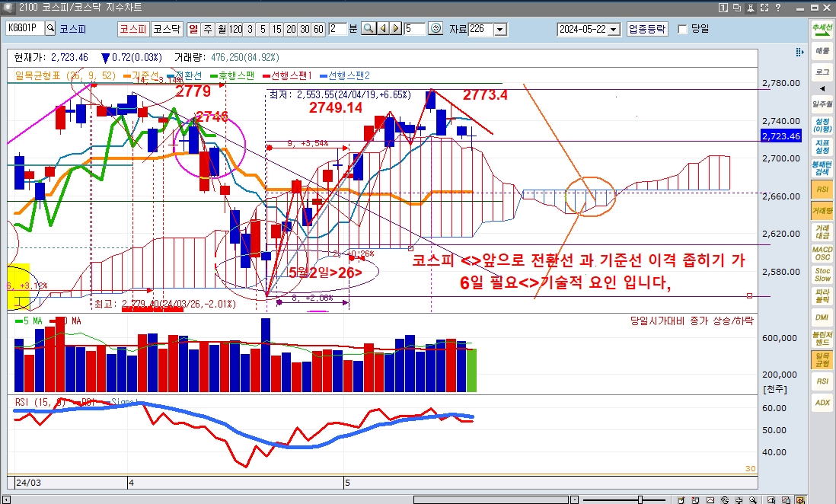This screenshot has height=504, width=836.
Task: Click the horizontal chart scrollbar at bottom
Action: click(490, 499)
